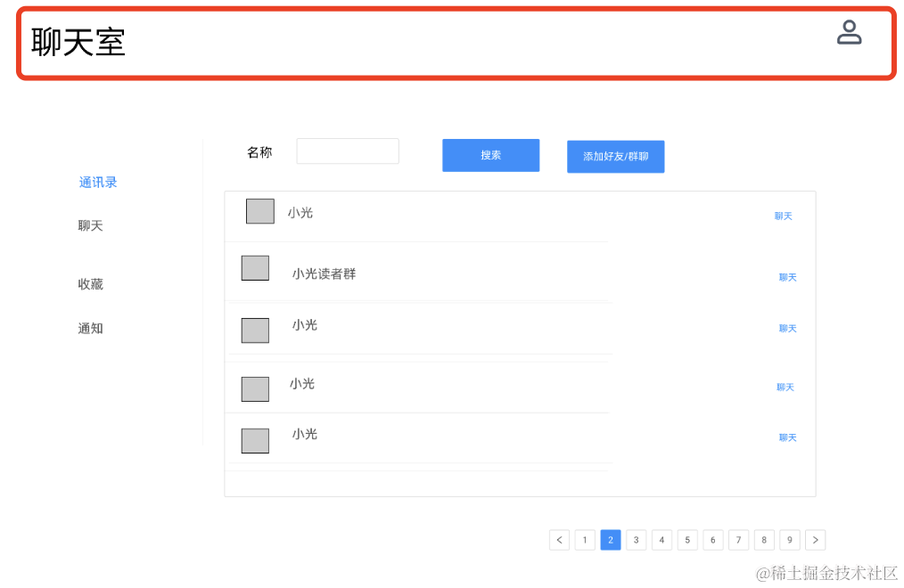The image size is (904, 588).
Task: Open 聊天 link for 小光读者群
Action: coord(787,278)
